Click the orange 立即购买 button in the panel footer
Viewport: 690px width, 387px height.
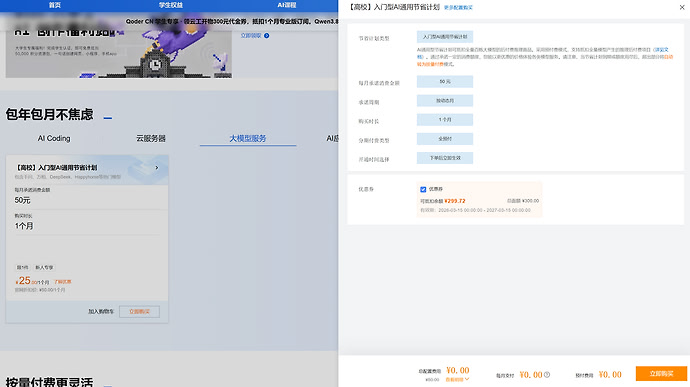point(661,374)
